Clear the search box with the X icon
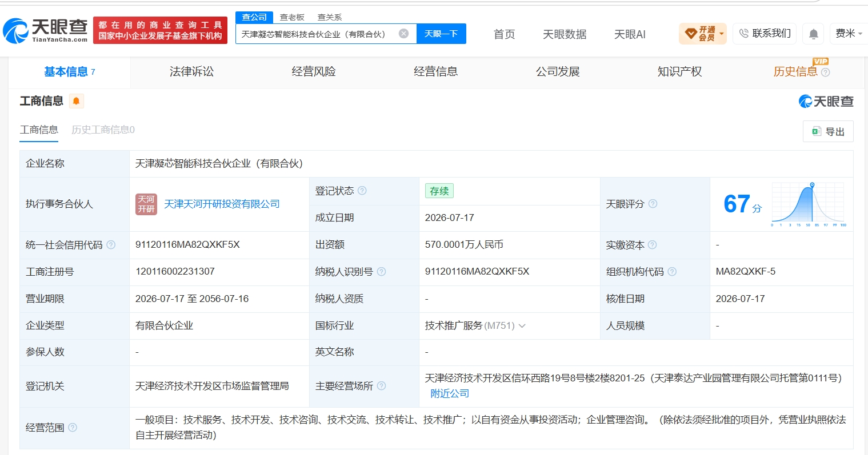Screen dimensions: 868x455 coord(403,34)
